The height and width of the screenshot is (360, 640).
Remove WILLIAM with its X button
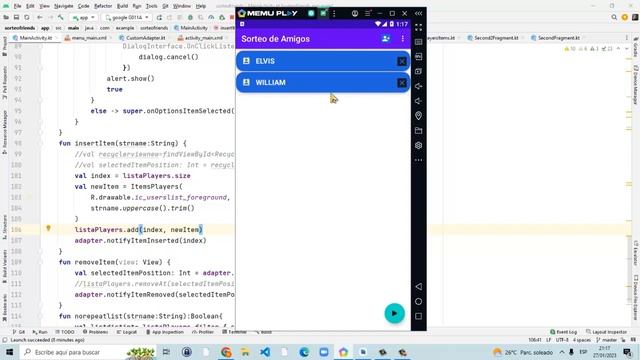(402, 83)
